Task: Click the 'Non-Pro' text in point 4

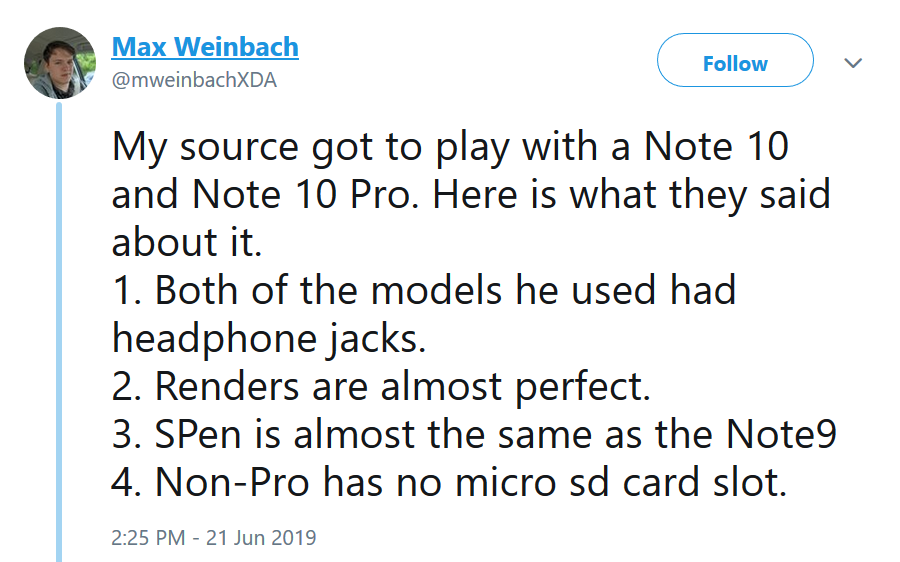Action: click(232, 482)
